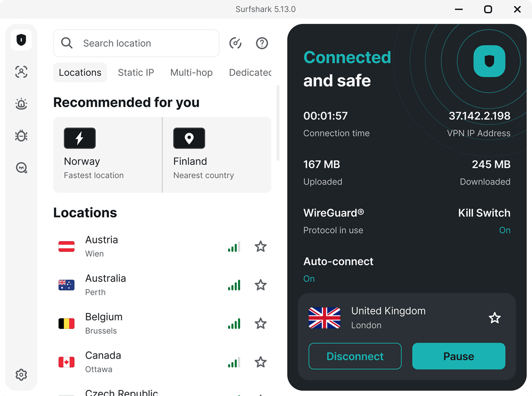Open Surfshark Search magnifier icon in sidebar

click(x=21, y=167)
